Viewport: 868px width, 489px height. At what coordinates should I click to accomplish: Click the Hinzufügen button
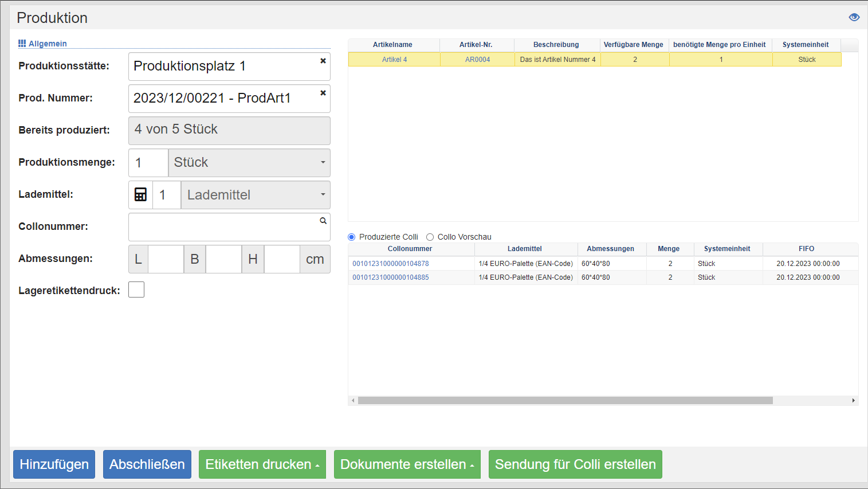pyautogui.click(x=54, y=464)
